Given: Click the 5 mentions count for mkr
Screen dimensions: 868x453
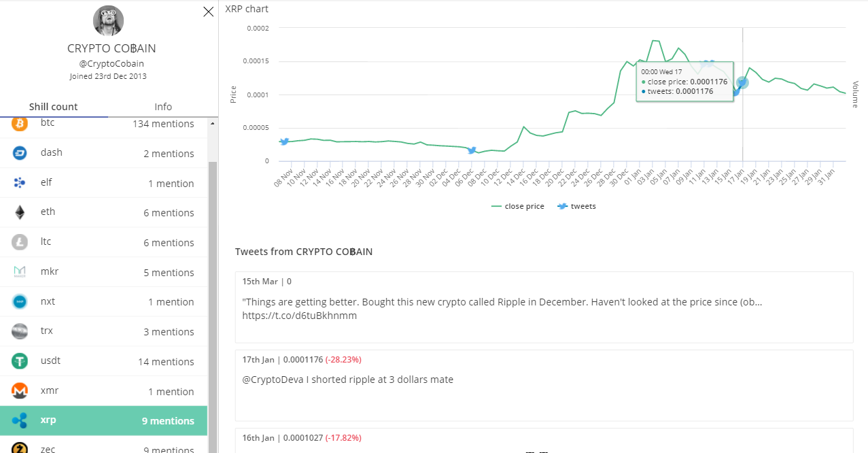Looking at the screenshot, I should [169, 273].
